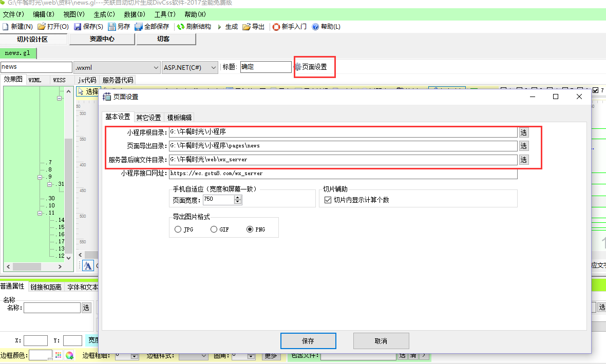
Task: Open the color wheel picker icon
Action: coord(69,355)
